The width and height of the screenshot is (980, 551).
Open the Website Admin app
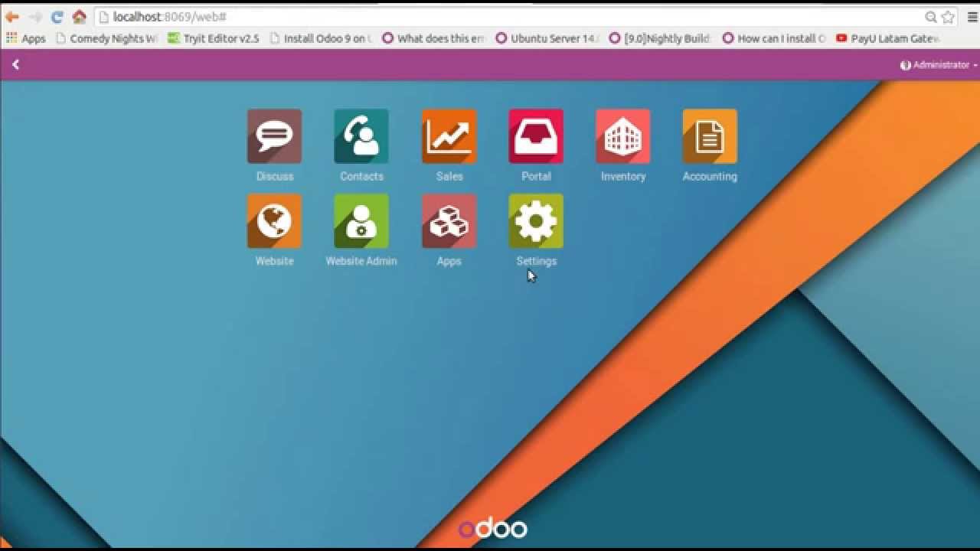tap(361, 221)
